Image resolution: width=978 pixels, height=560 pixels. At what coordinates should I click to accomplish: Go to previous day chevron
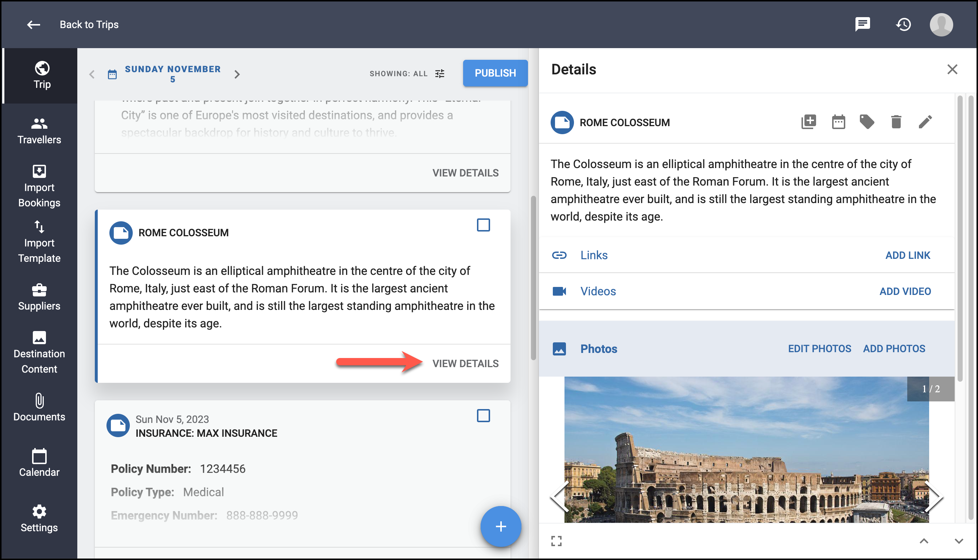pos(92,74)
